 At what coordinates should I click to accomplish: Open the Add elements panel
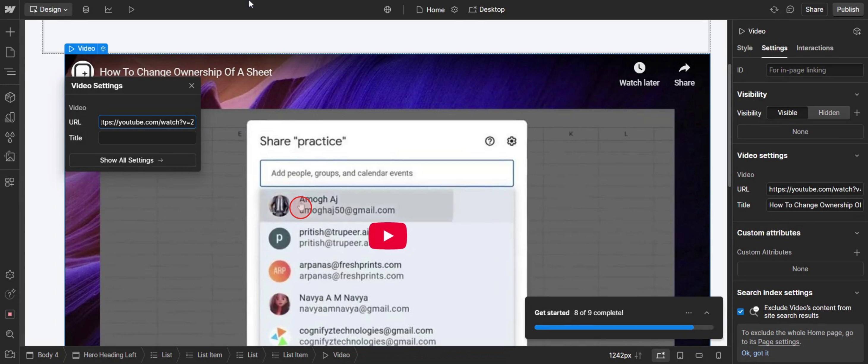click(x=10, y=32)
